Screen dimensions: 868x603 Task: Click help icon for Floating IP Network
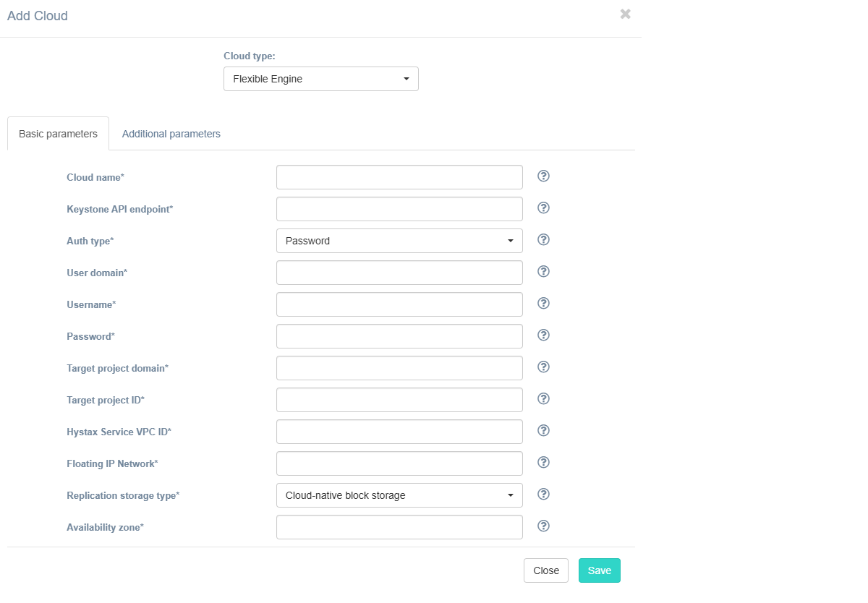[x=544, y=463]
